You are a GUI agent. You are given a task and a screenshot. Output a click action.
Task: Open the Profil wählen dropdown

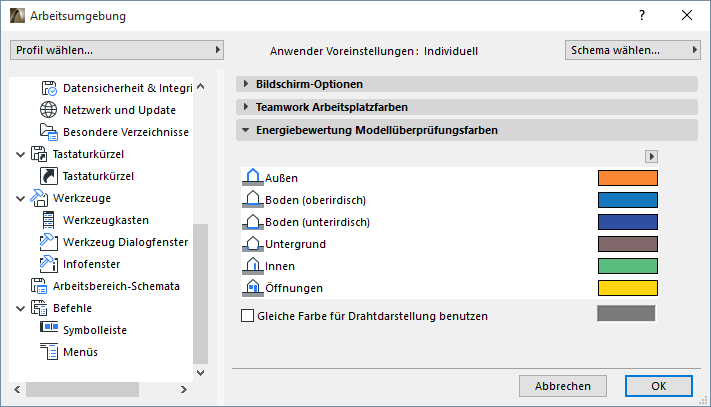[x=116, y=50]
